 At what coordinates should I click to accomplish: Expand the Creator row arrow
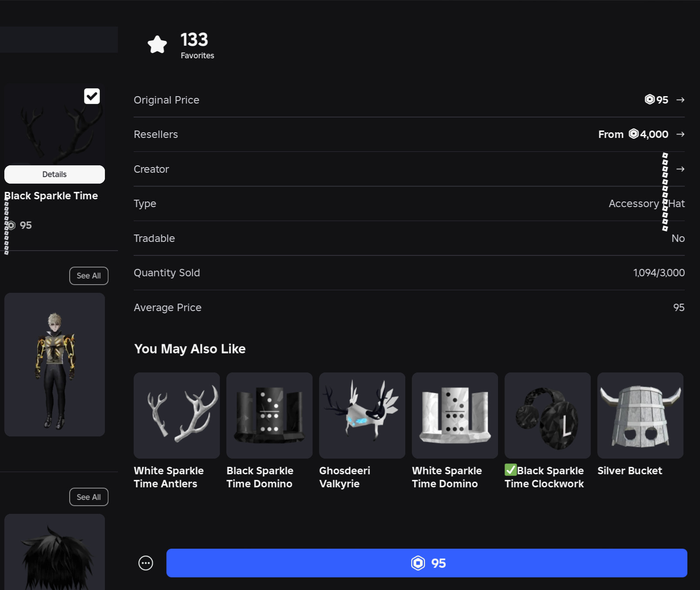(x=680, y=169)
